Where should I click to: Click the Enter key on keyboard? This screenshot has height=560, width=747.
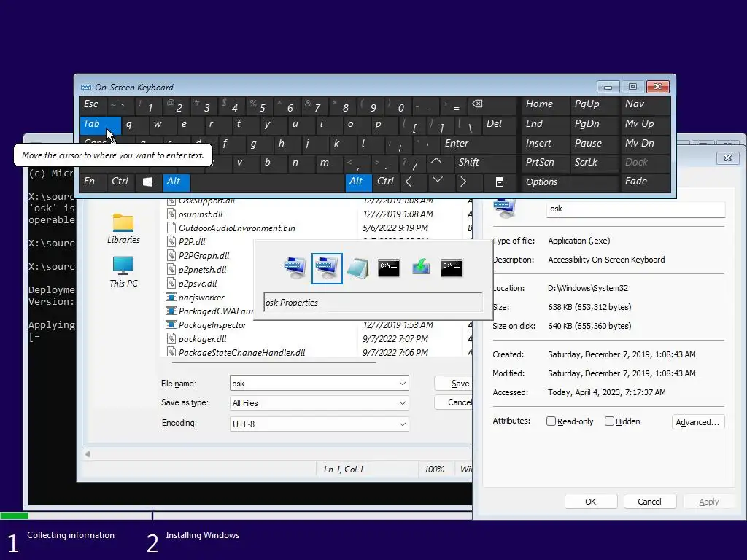coord(479,144)
